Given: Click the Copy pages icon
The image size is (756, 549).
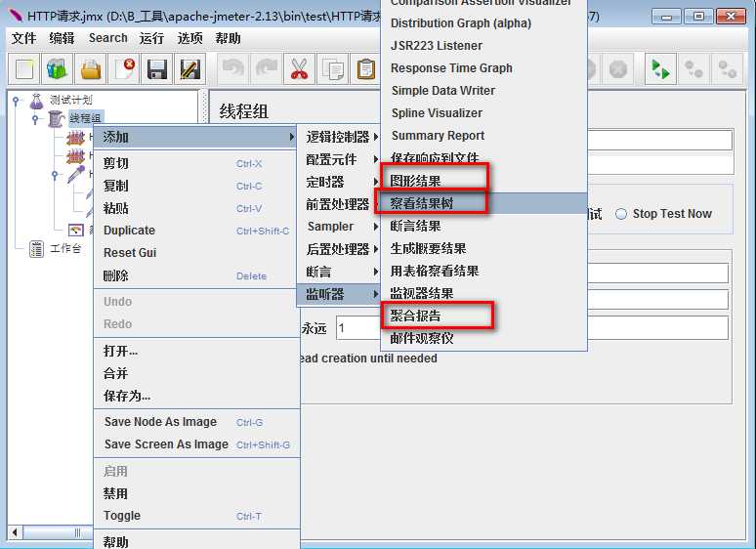Looking at the screenshot, I should point(333,69).
